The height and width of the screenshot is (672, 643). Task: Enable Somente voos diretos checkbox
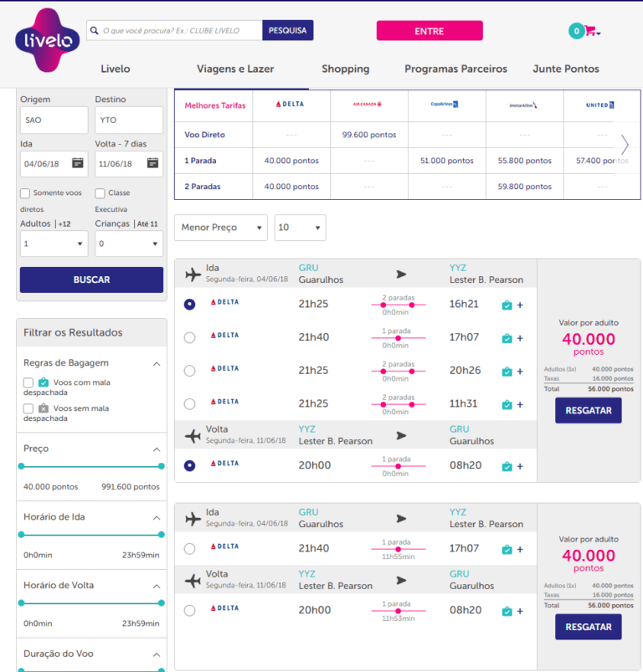pos(25,193)
